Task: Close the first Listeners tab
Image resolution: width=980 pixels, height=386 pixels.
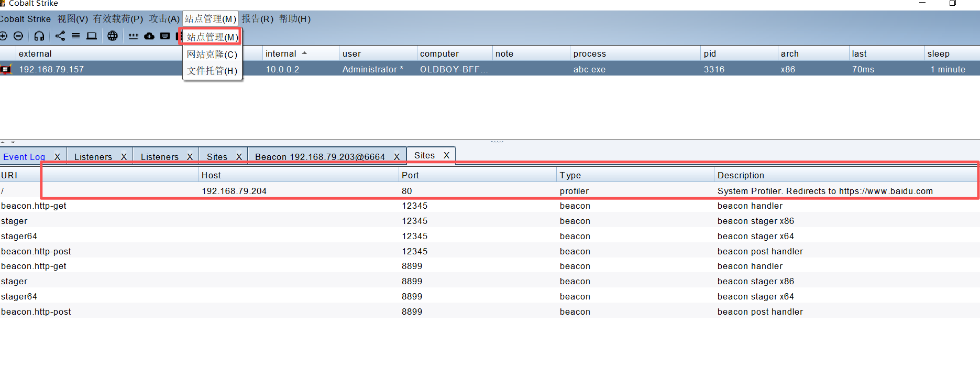Action: [124, 157]
